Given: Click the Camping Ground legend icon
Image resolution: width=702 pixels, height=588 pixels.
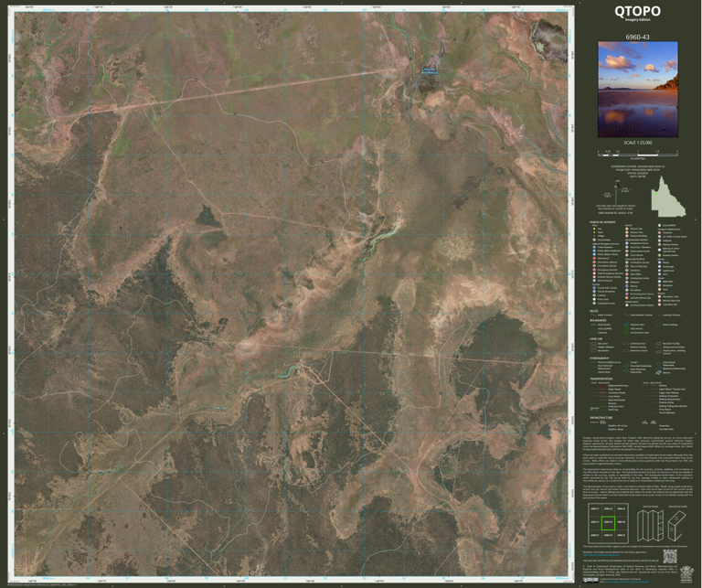Looking at the screenshot, I should (594, 304).
